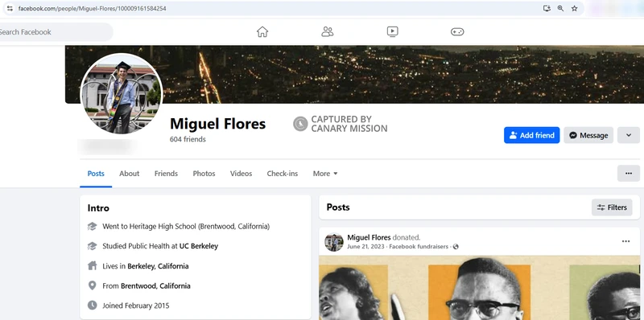Open the Berkeley, California lives-in link

[158, 266]
